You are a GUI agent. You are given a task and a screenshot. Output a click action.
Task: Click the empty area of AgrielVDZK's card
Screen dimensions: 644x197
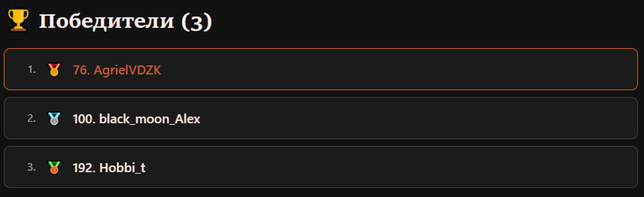400,69
